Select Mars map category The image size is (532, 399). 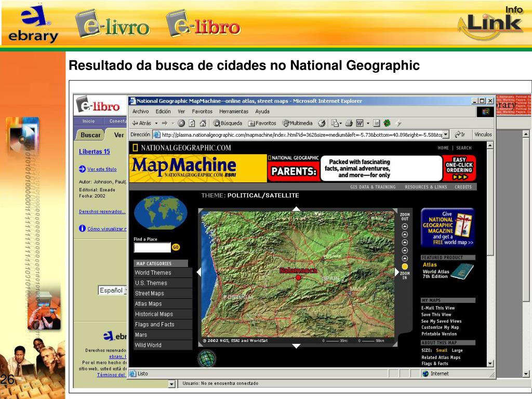click(x=163, y=335)
